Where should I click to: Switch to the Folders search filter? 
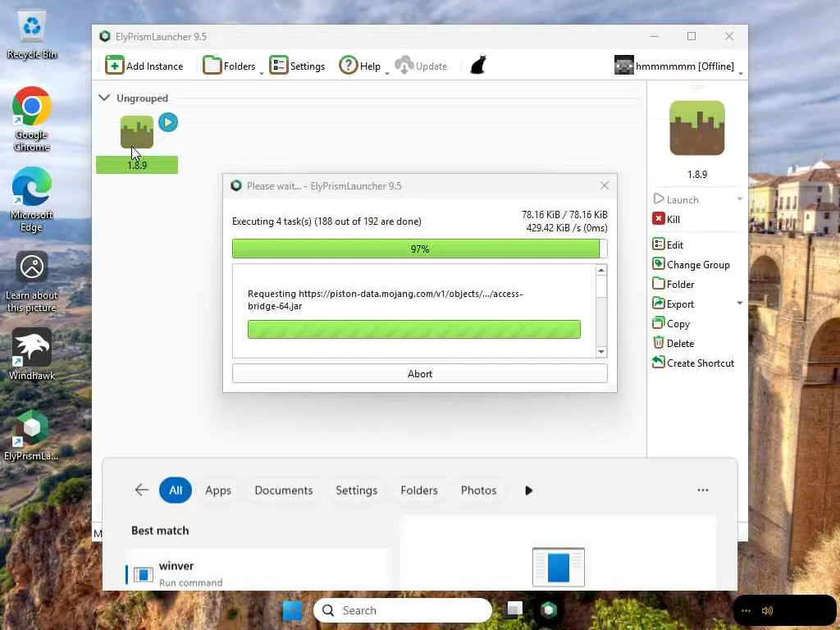tap(419, 491)
